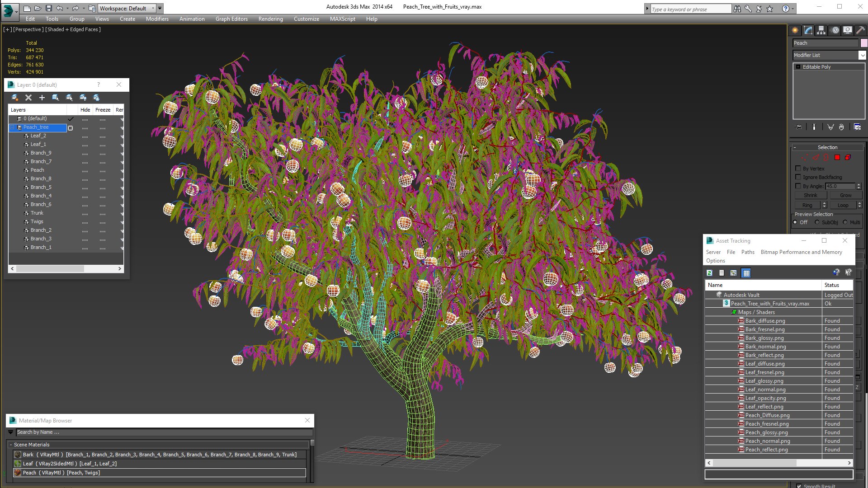This screenshot has height=488, width=868.
Task: Click the pink object color swatch
Action: point(863,43)
